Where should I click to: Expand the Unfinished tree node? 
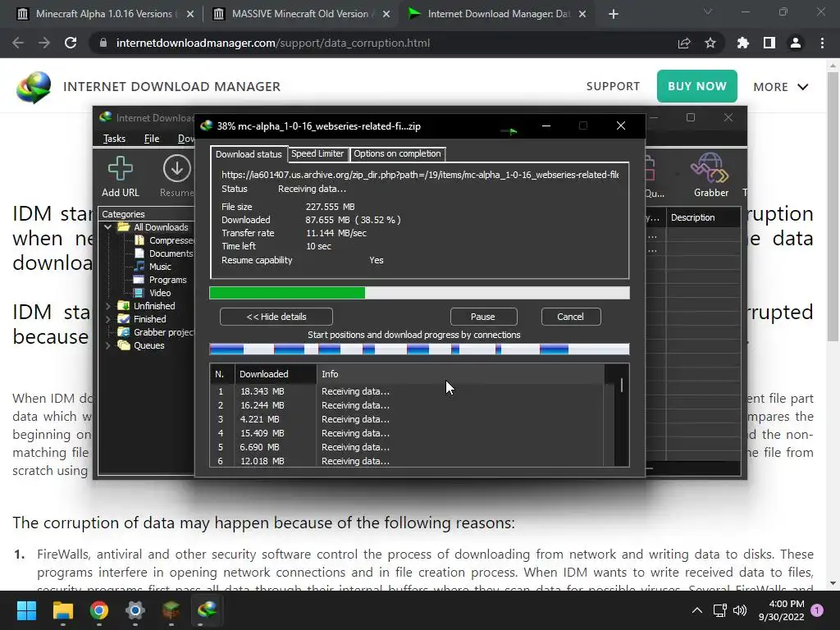(108, 306)
